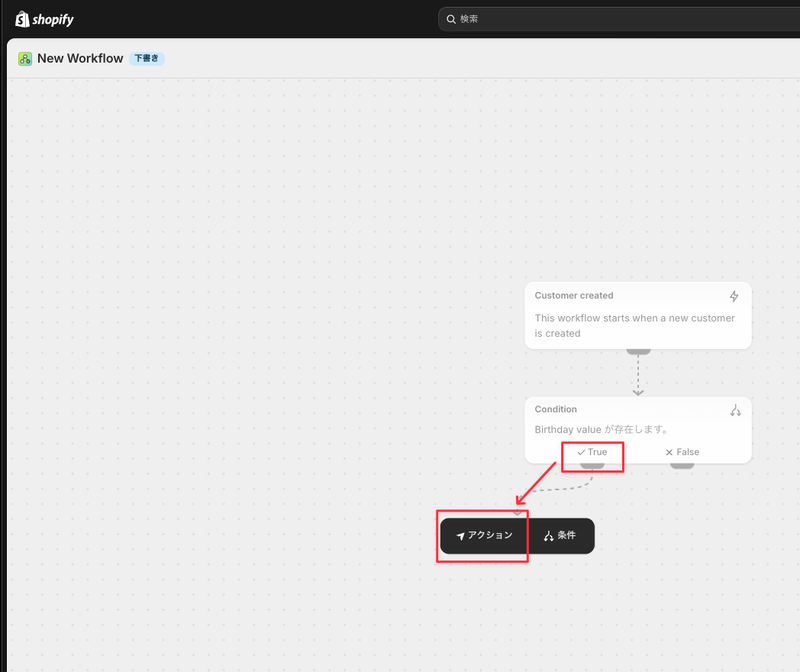Click the output handle under Customer created
This screenshot has height=672, width=800.
pos(638,351)
